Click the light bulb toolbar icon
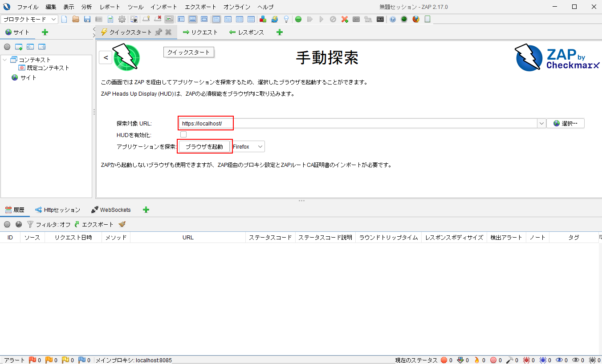The width and height of the screenshot is (602, 364). (286, 19)
